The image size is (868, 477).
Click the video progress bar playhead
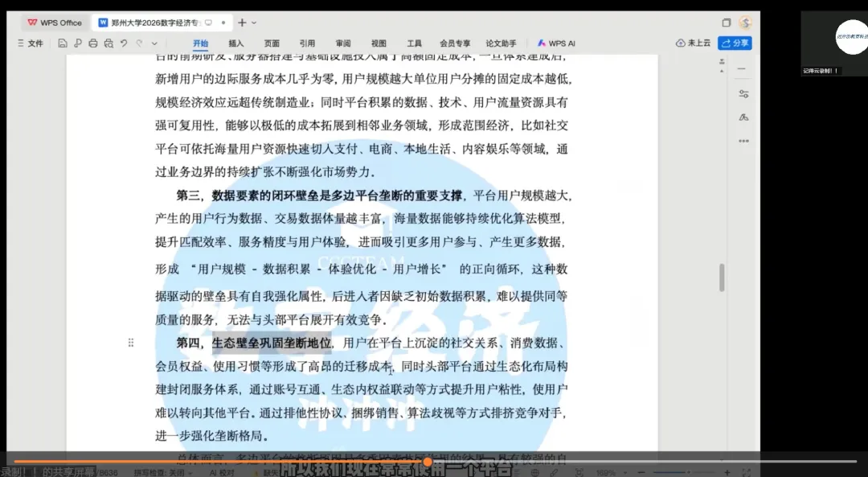coord(427,462)
